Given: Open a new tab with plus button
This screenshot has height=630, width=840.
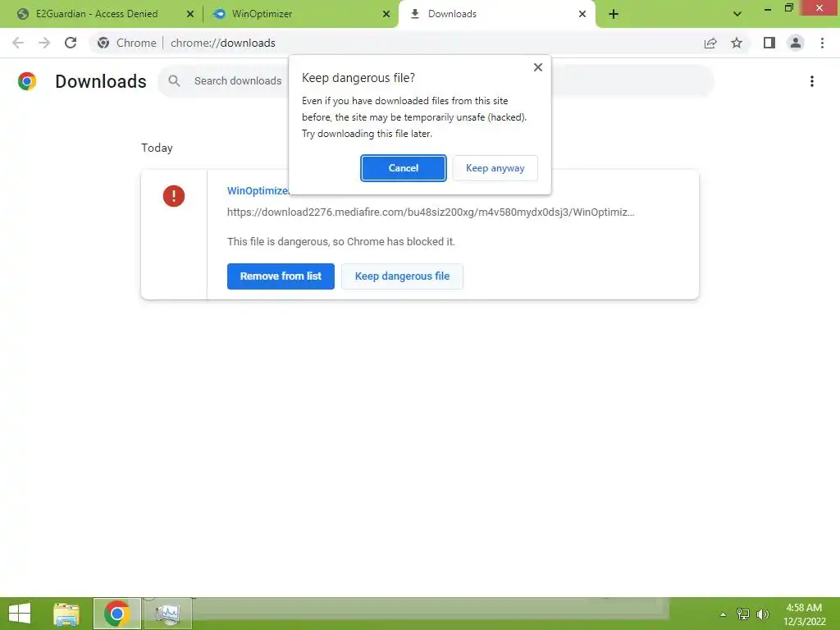Looking at the screenshot, I should [x=614, y=14].
